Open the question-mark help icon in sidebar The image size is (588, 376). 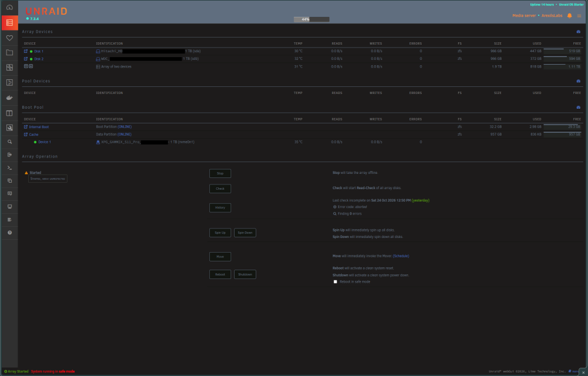tap(10, 233)
